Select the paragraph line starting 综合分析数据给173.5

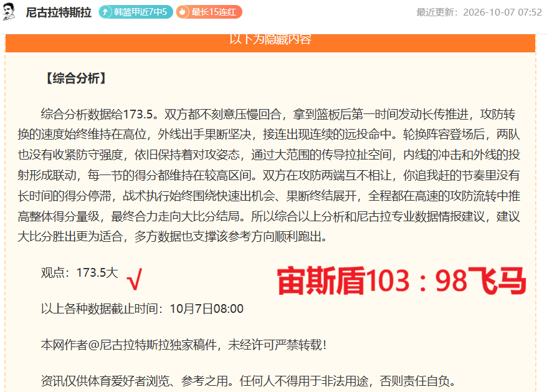[278, 114]
